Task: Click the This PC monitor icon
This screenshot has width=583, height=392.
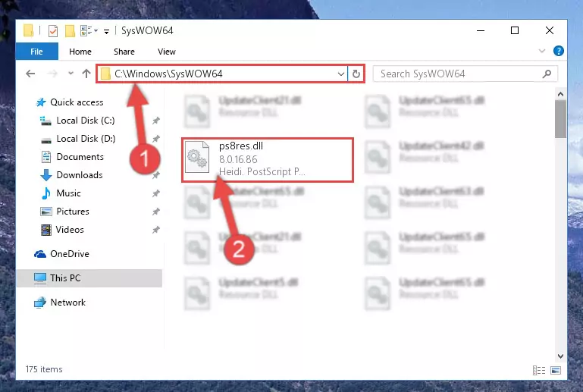Action: pos(40,278)
